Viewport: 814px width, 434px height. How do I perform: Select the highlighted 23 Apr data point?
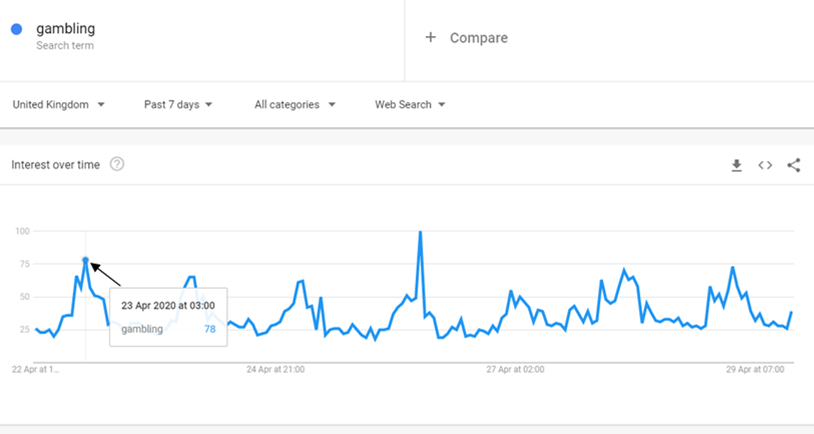86,260
